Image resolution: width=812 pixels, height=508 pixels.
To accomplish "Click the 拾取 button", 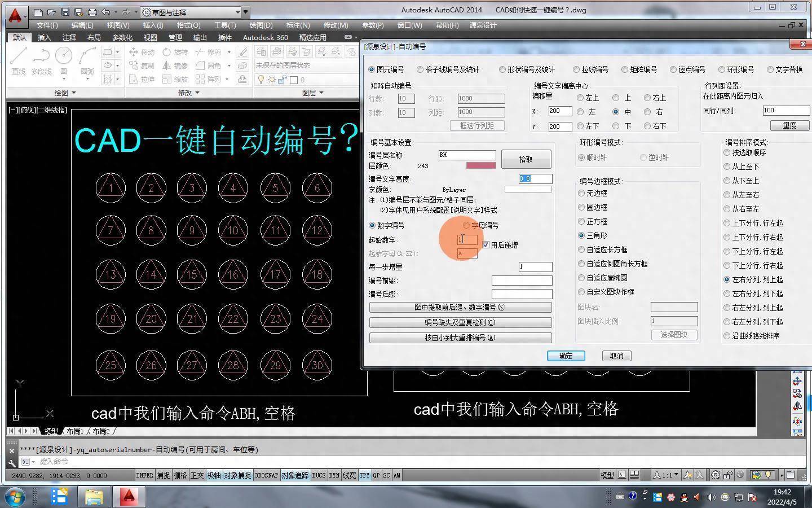I will [x=526, y=160].
